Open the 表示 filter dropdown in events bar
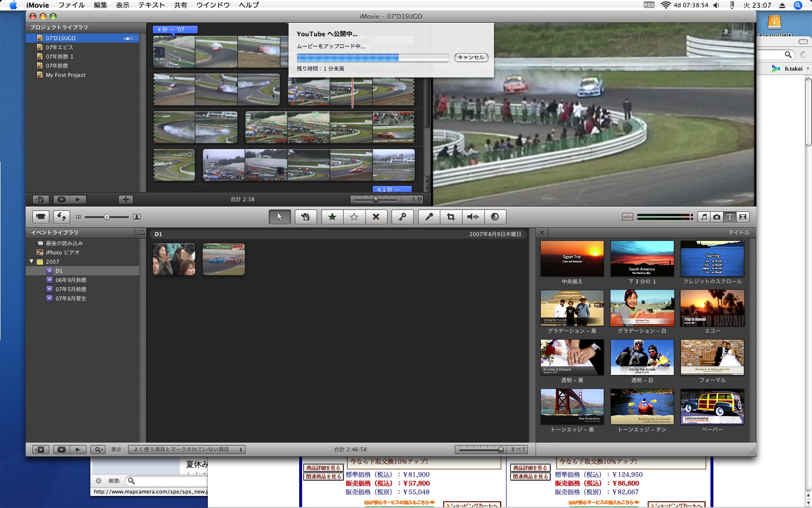Viewport: 812px width, 508px height. (187, 449)
